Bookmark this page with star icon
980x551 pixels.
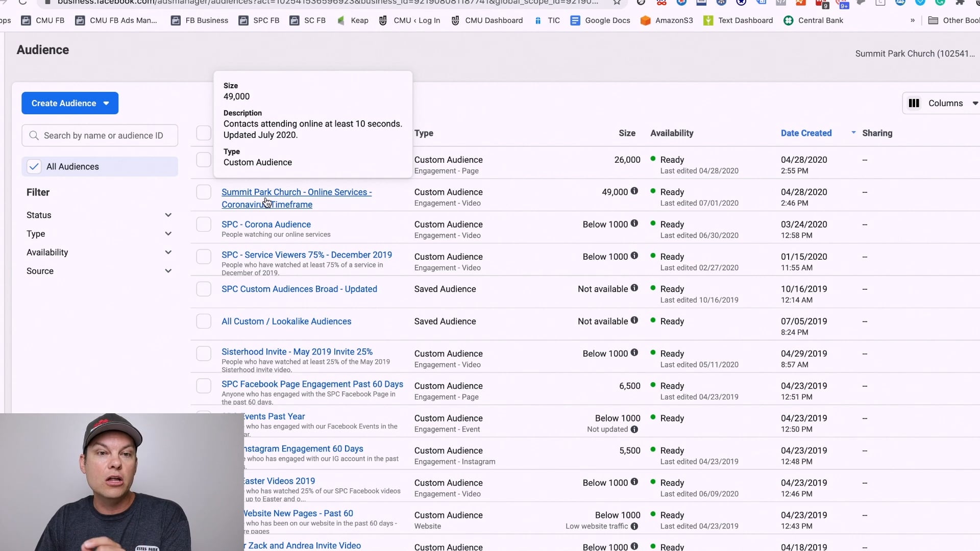tap(617, 3)
